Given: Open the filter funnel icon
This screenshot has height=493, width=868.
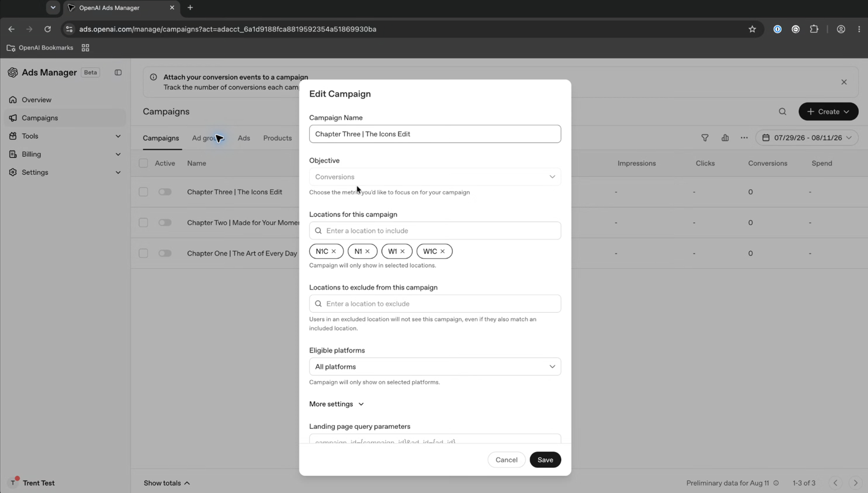Looking at the screenshot, I should pos(705,138).
